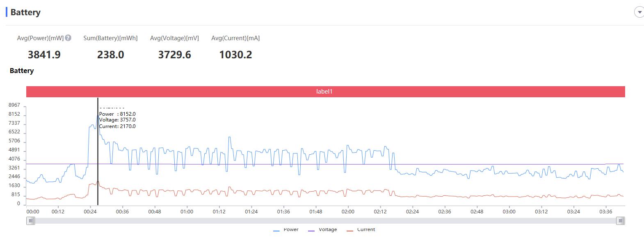Click the purple Voltage line legend icon

coord(311,231)
